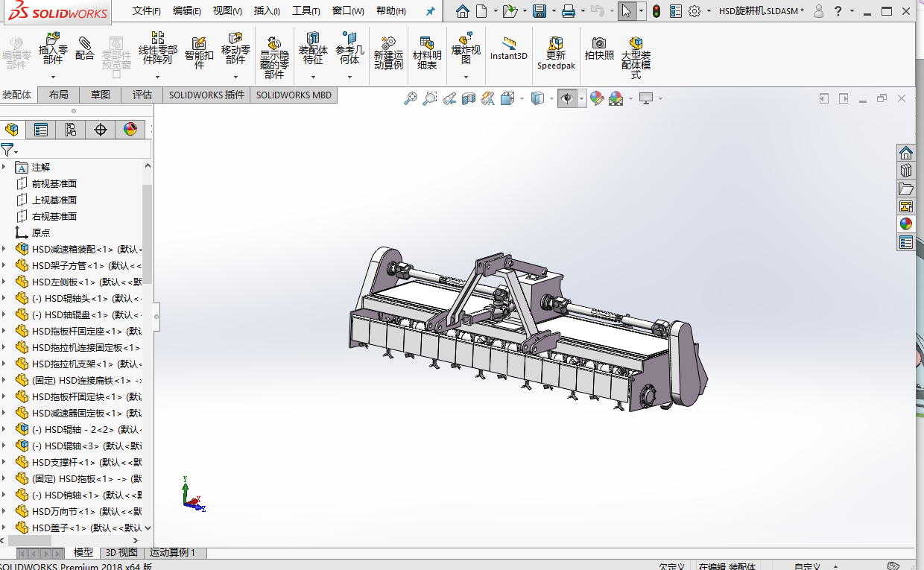Click Zoom to Fit magnifier icon
This screenshot has height=570, width=924.
411,98
